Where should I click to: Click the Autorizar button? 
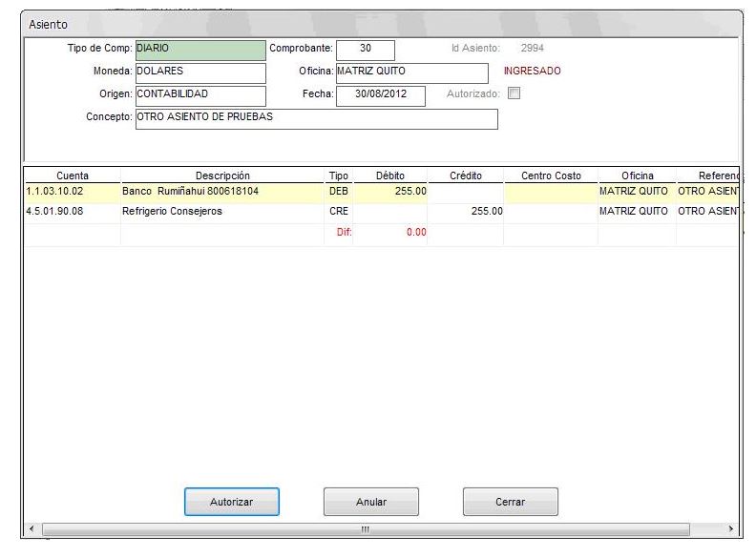click(231, 502)
